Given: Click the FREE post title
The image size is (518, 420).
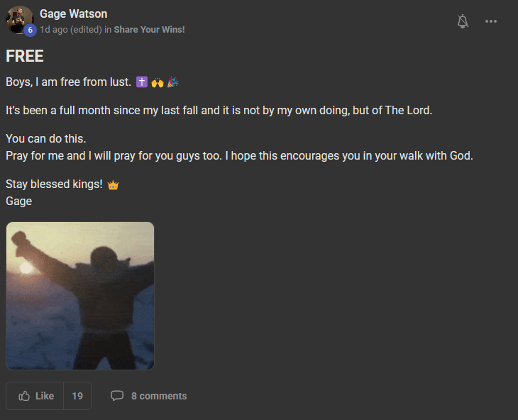Looking at the screenshot, I should [x=25, y=56].
